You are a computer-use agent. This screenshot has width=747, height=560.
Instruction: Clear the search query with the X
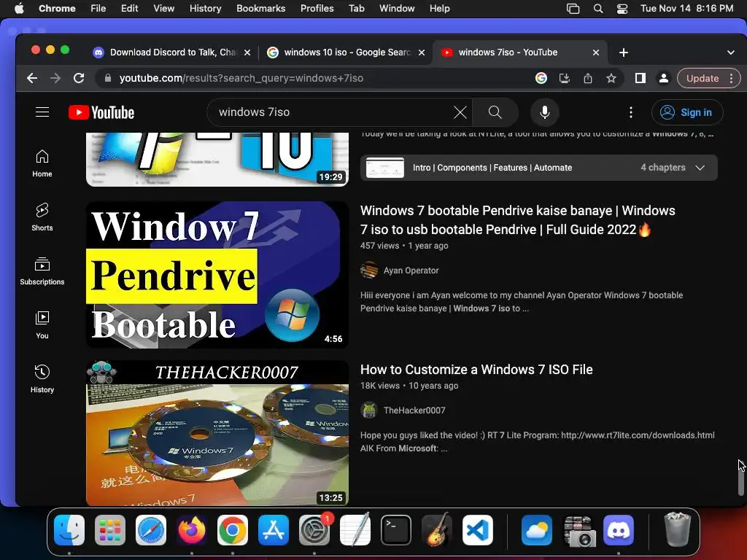pyautogui.click(x=460, y=112)
